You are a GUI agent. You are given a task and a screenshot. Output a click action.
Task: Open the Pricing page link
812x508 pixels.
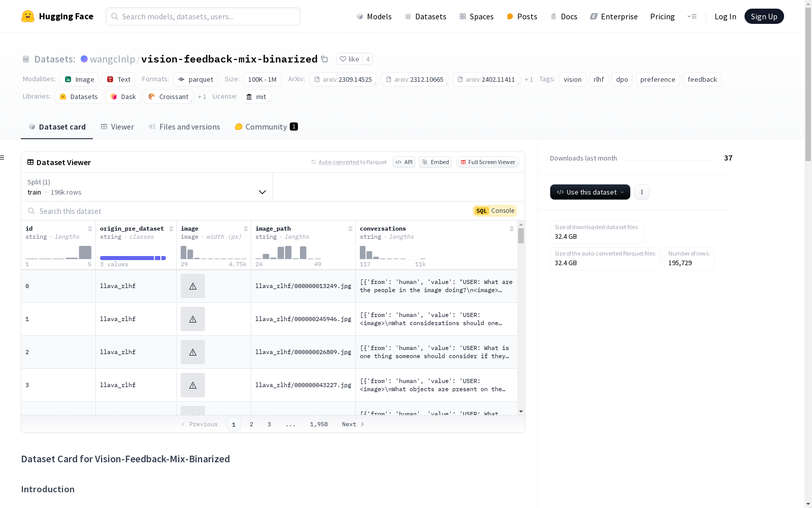662,16
